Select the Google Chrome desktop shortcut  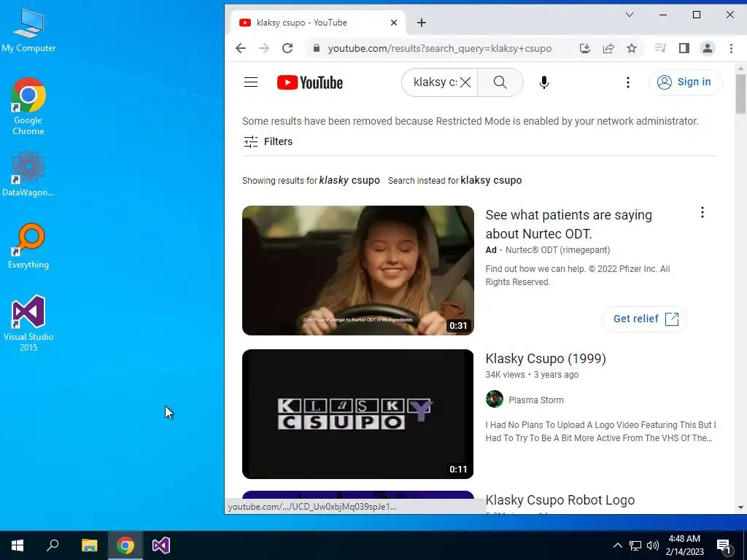pyautogui.click(x=28, y=106)
